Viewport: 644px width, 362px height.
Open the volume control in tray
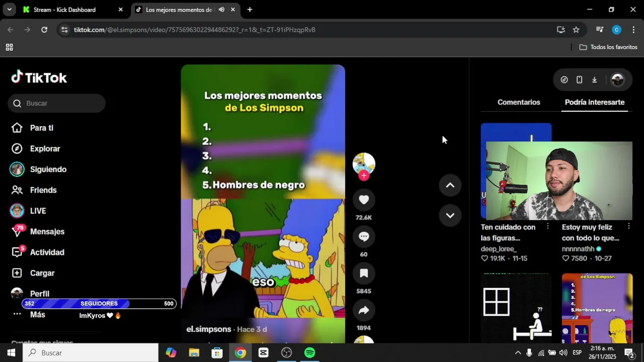[563, 353]
